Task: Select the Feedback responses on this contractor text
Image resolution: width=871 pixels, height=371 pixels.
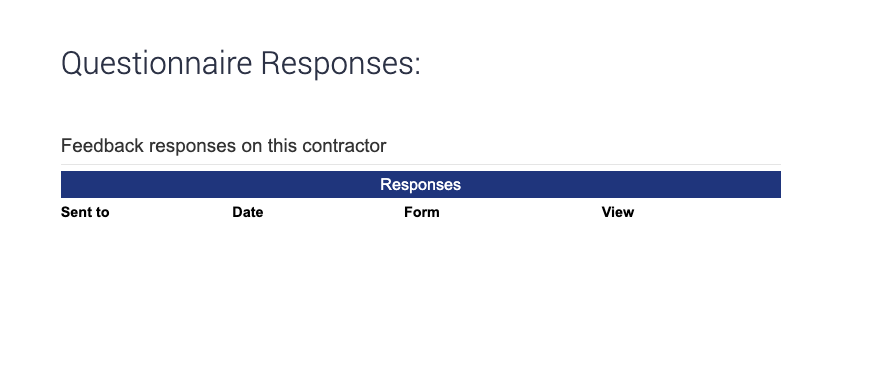Action: pyautogui.click(x=223, y=146)
